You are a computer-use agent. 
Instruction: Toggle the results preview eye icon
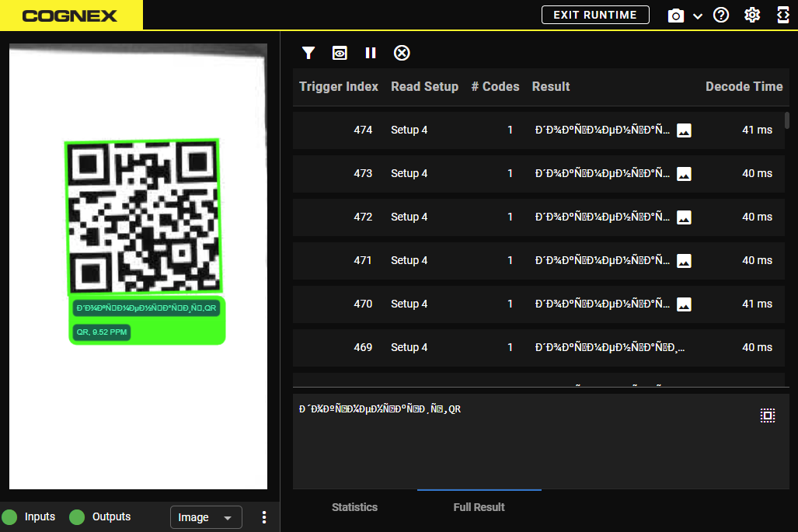tap(340, 53)
